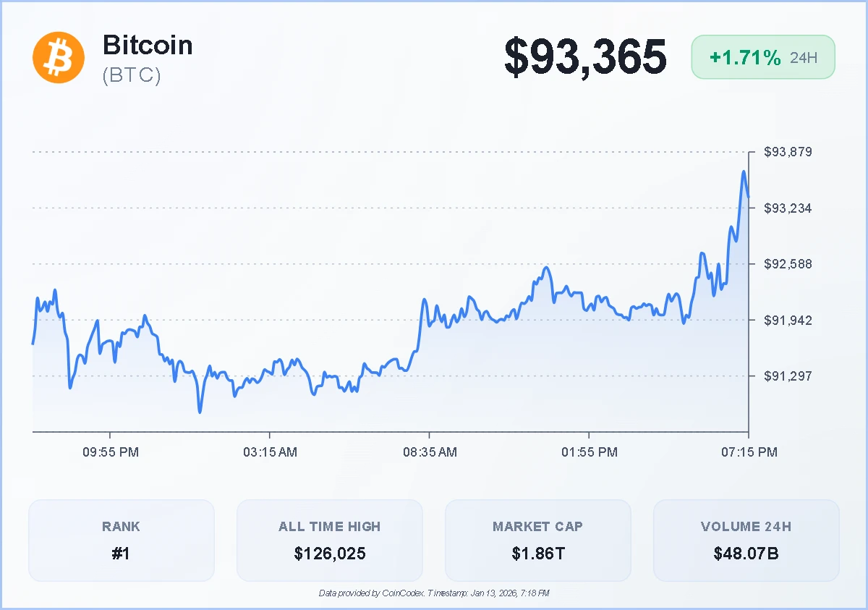868x610 pixels.
Task: Click the $91,942 price axis label
Action: pyautogui.click(x=788, y=320)
